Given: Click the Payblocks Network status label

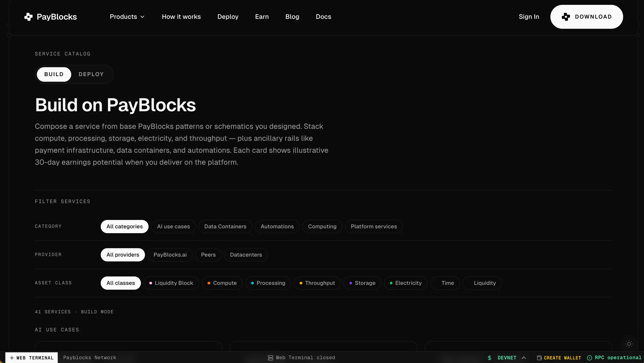Looking at the screenshot, I should pos(90,358).
